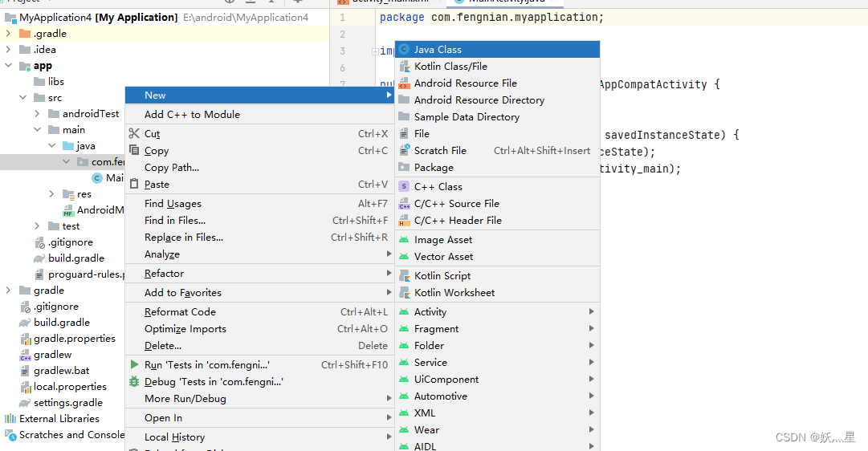
Task: Expand the androidTest folder
Action: (x=37, y=113)
